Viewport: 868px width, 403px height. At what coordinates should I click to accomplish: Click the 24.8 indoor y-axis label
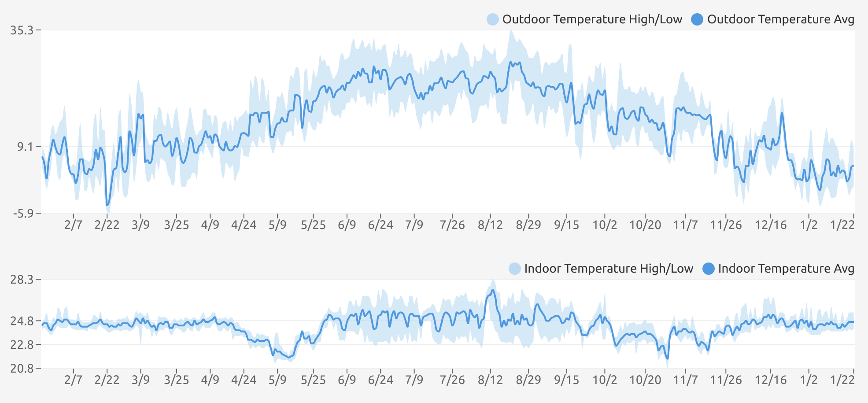(x=22, y=321)
